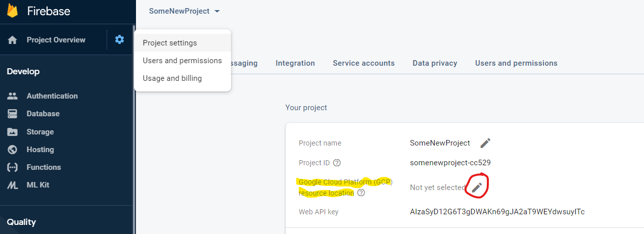The height and width of the screenshot is (234, 644).
Task: Open Project Overview in sidebar
Action: pyautogui.click(x=56, y=40)
